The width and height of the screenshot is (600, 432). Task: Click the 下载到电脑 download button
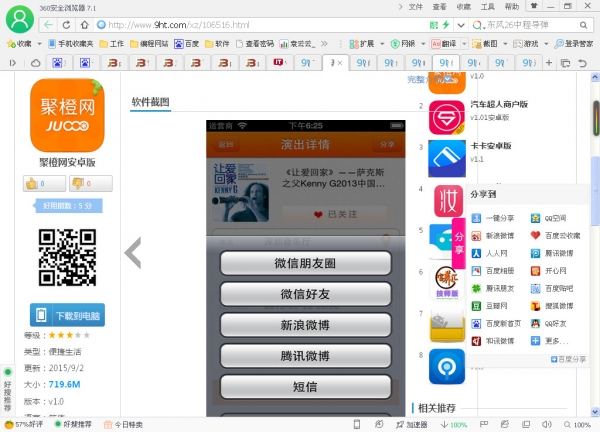click(67, 315)
